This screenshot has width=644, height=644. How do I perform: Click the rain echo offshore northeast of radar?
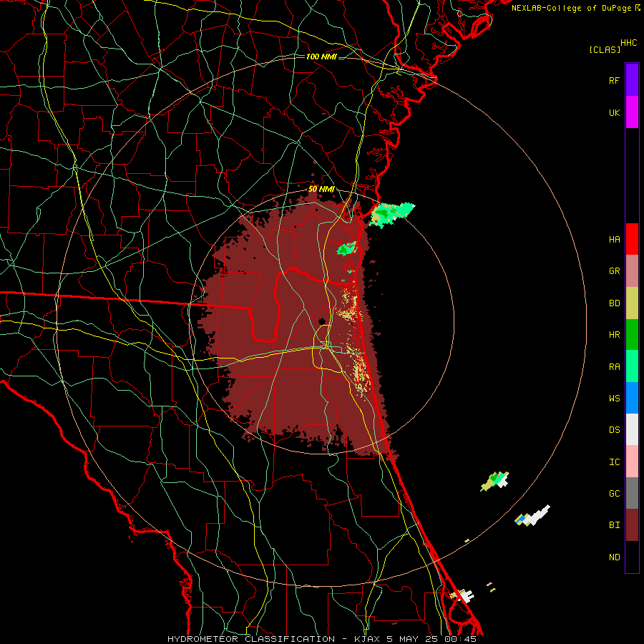pyautogui.click(x=391, y=213)
